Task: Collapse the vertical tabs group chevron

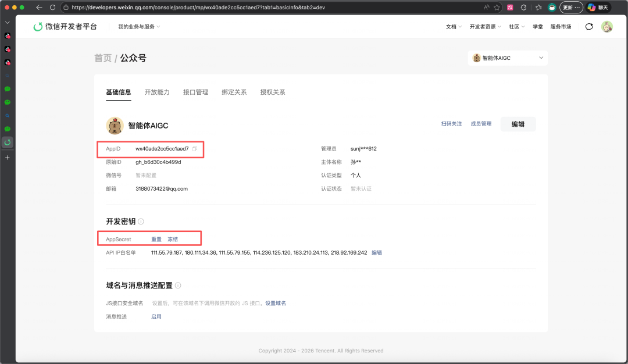Action: pos(7,23)
